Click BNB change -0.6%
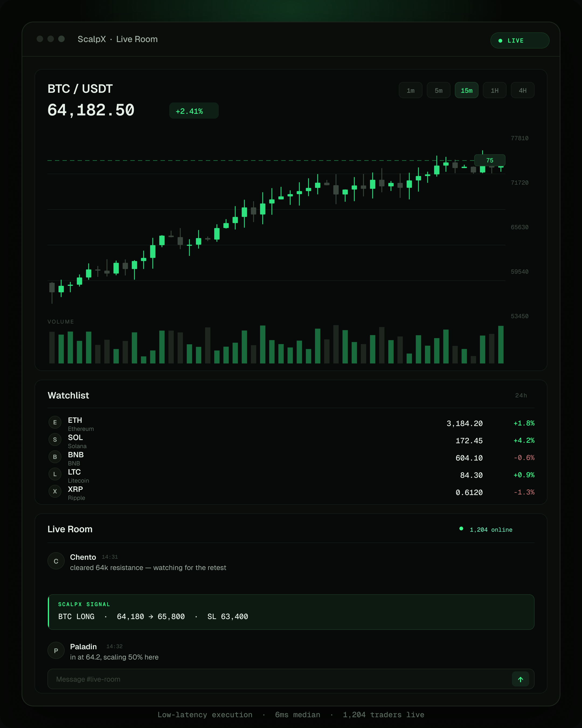The height and width of the screenshot is (728, 582). [x=524, y=458]
